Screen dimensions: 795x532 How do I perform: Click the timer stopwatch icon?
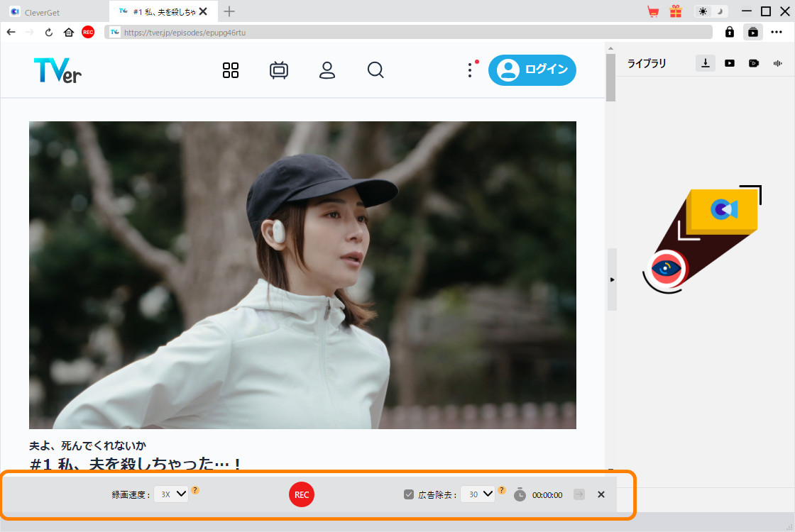(520, 494)
